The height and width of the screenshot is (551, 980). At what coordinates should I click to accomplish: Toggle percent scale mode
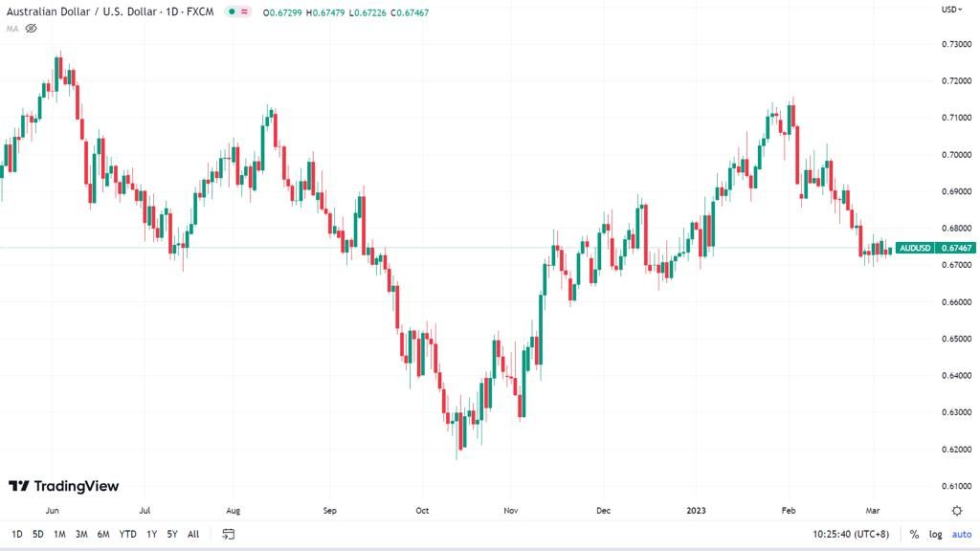click(x=914, y=534)
